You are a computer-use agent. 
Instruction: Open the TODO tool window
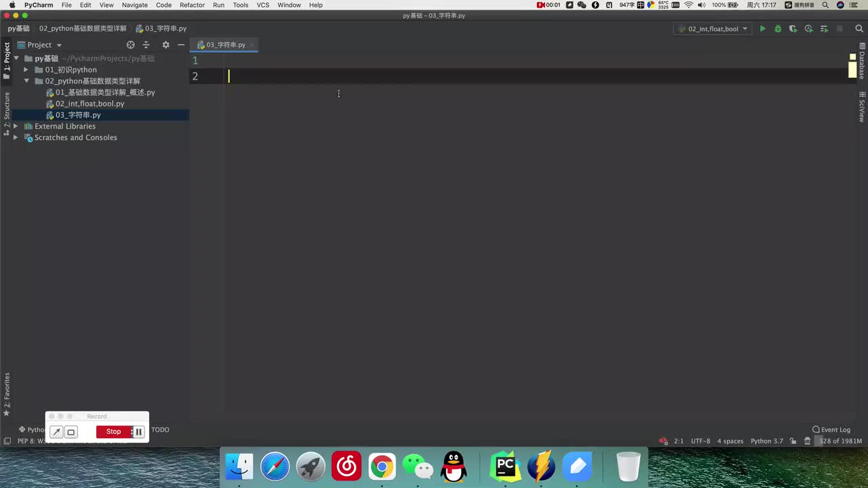[x=160, y=430]
